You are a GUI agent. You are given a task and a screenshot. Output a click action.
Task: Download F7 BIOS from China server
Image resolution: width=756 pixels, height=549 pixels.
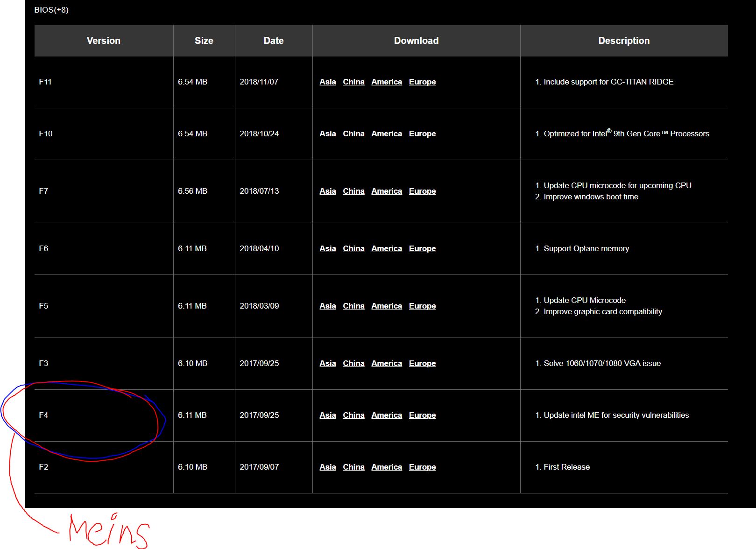(353, 191)
